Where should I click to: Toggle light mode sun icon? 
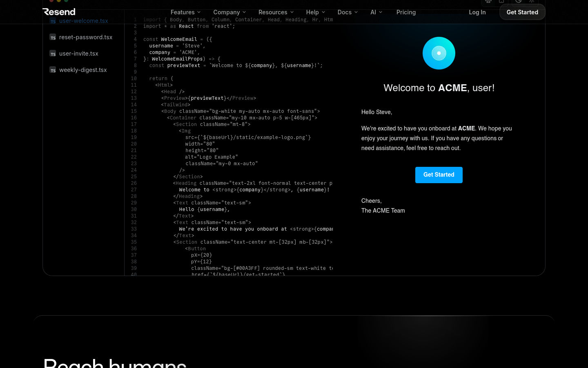(532, 1)
